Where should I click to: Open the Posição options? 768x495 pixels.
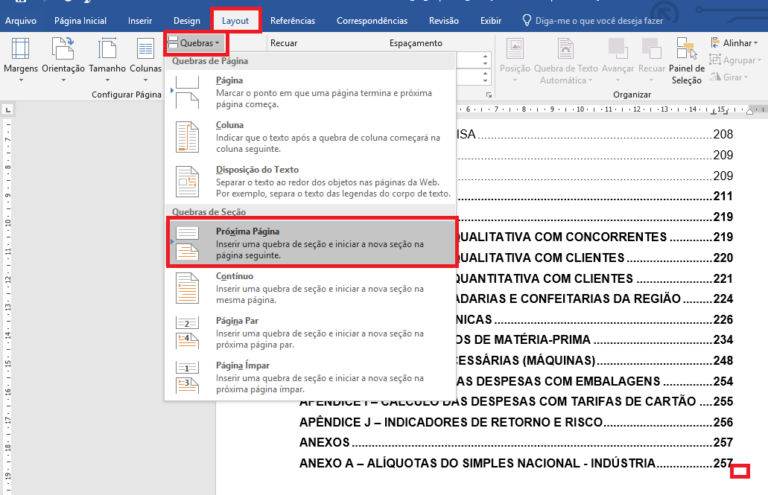pos(515,61)
